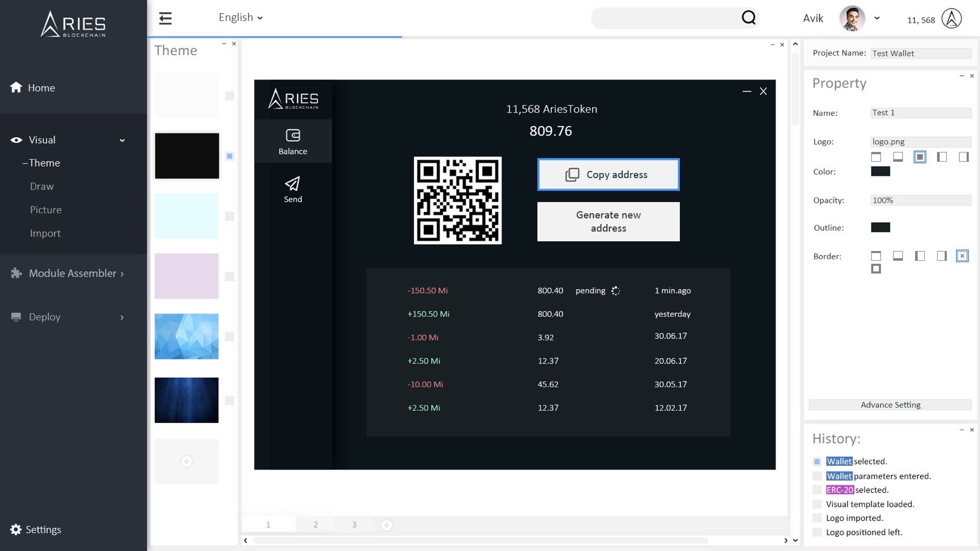Click the Visual eye icon
This screenshot has height=551, width=980.
pyautogui.click(x=17, y=140)
